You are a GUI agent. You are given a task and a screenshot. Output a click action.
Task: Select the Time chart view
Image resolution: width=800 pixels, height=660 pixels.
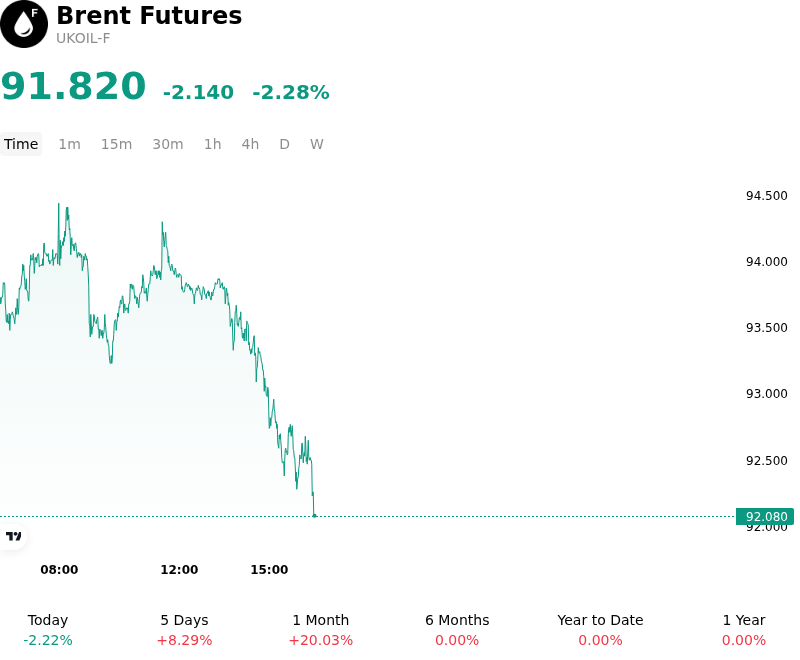21,144
